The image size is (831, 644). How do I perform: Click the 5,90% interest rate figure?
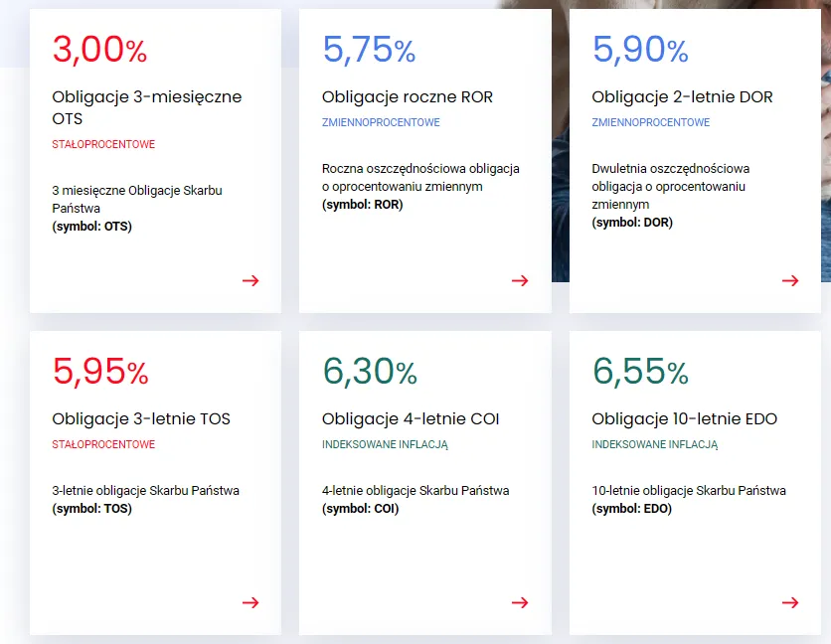click(639, 50)
